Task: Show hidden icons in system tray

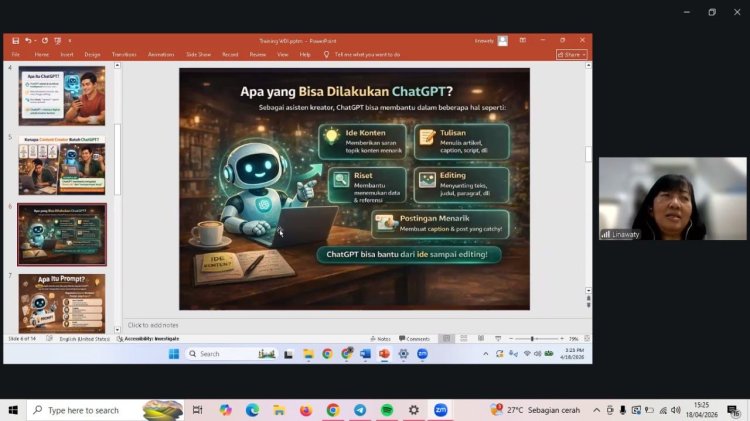Action: coord(597,410)
